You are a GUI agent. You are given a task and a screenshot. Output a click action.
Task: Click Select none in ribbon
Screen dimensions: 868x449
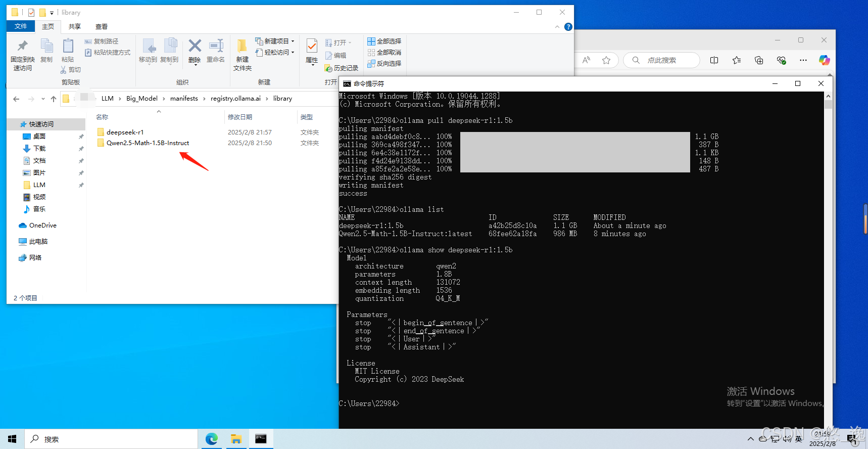384,53
